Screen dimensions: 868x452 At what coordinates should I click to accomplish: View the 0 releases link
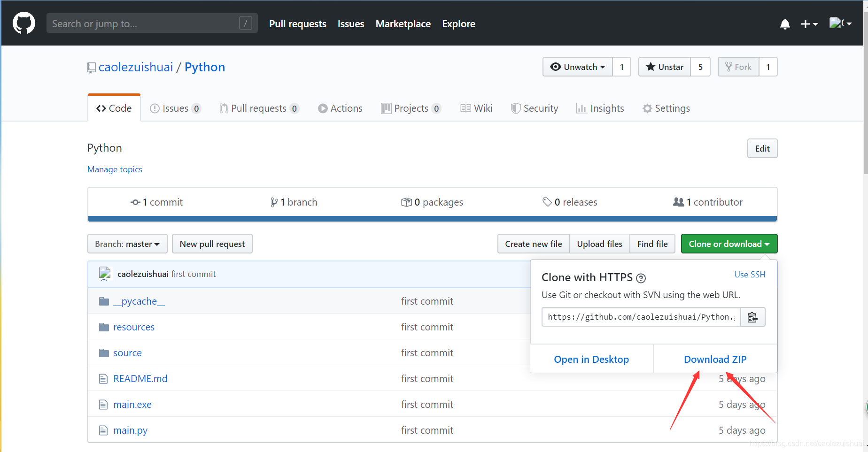coord(570,202)
